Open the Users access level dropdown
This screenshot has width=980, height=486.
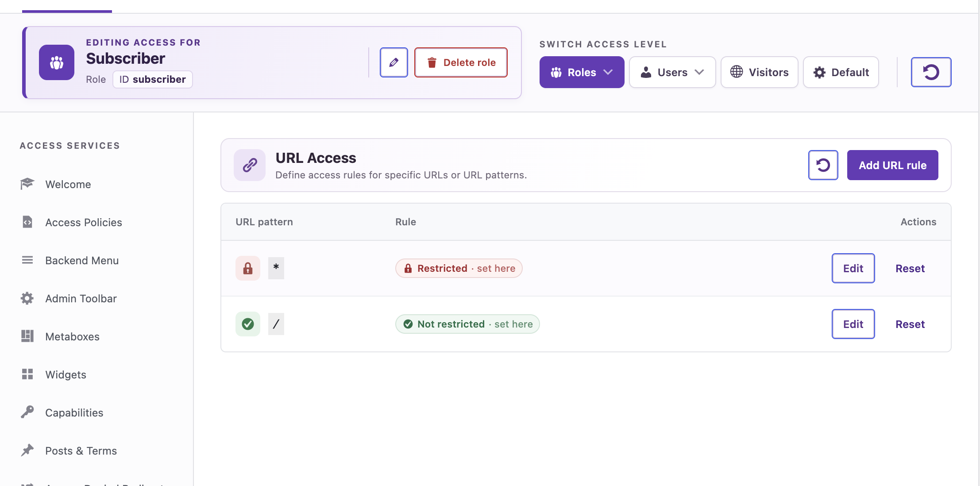[x=672, y=72]
